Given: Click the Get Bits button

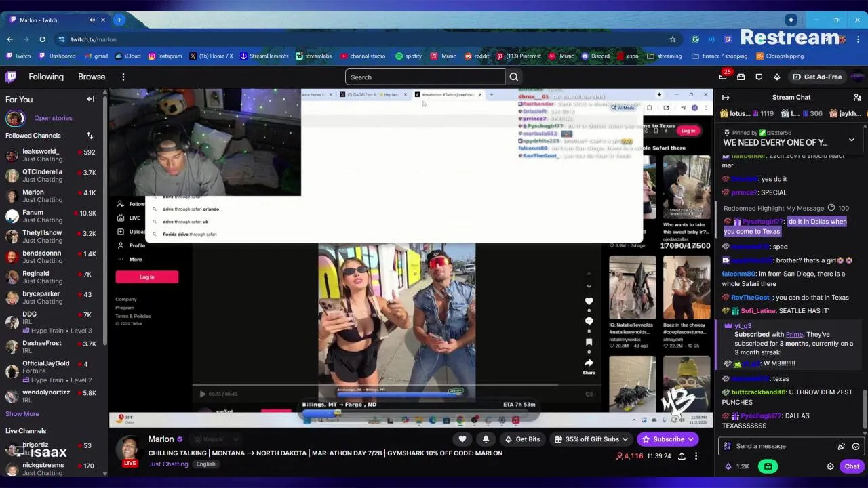Looking at the screenshot, I should (x=521, y=439).
